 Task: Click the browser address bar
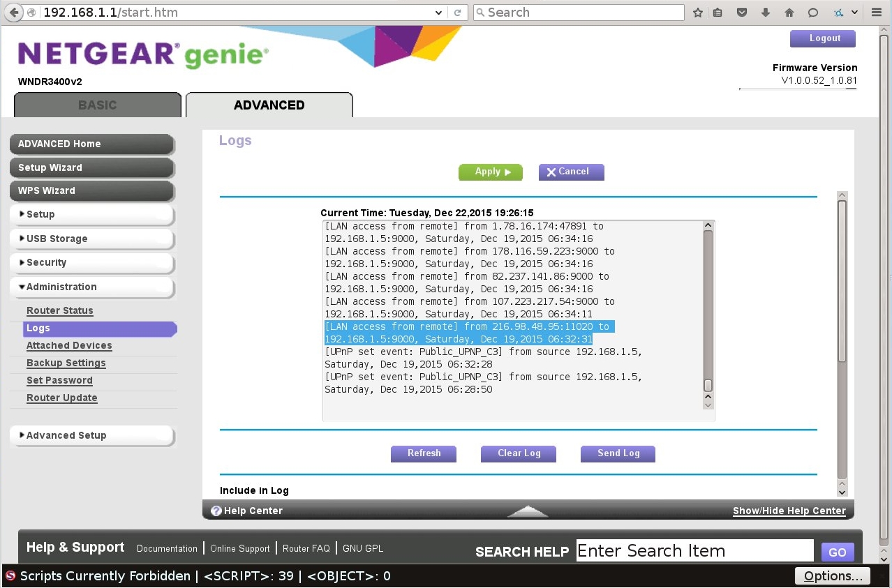click(x=237, y=13)
